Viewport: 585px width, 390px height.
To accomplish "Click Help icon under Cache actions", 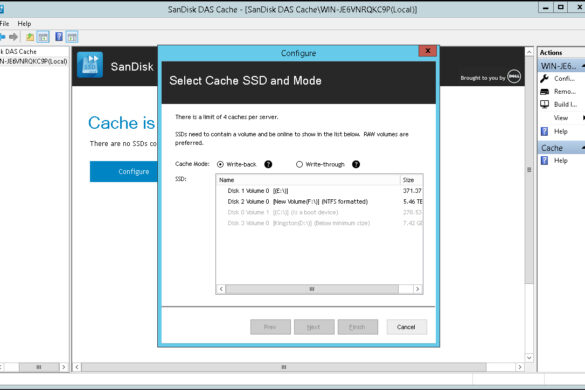I will pos(544,160).
